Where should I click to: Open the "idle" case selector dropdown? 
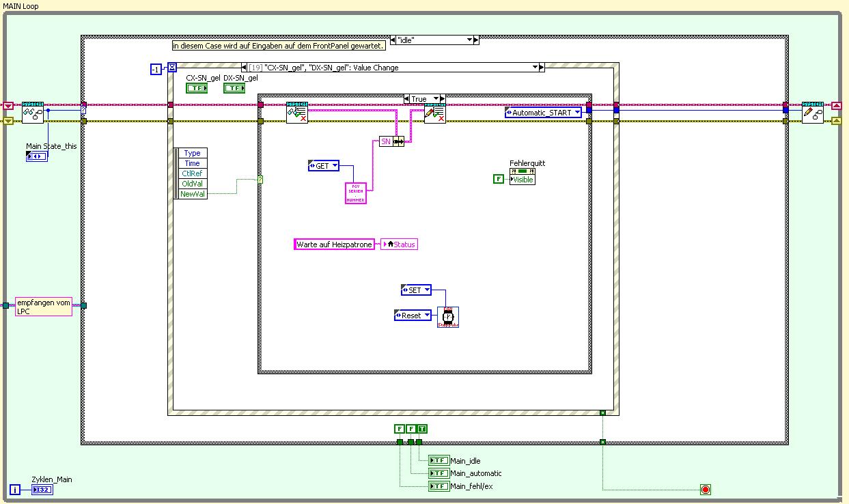click(x=469, y=40)
